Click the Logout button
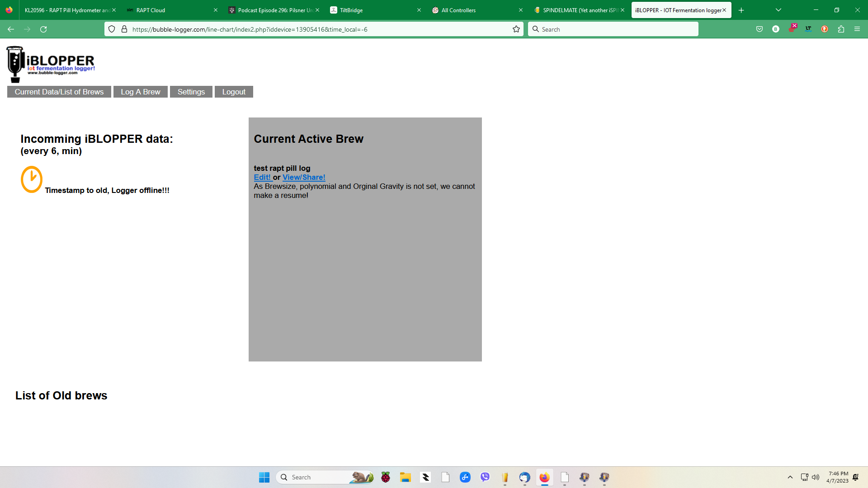868x488 pixels. coord(234,92)
